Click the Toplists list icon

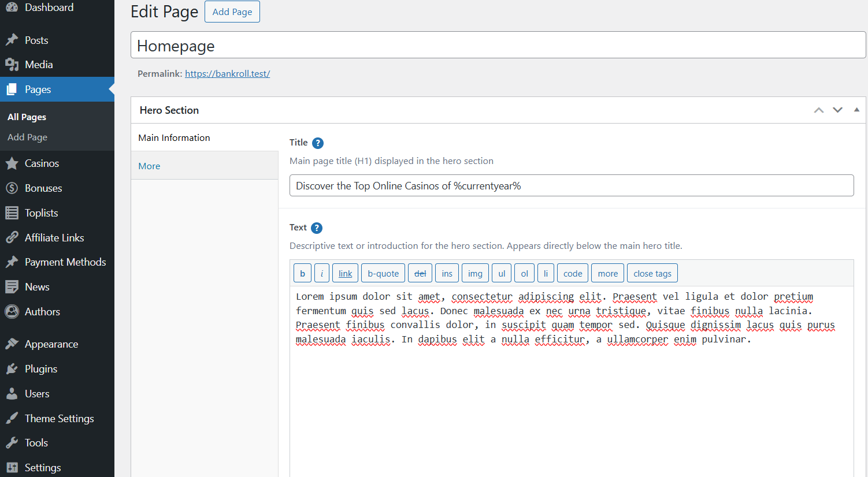(12, 213)
